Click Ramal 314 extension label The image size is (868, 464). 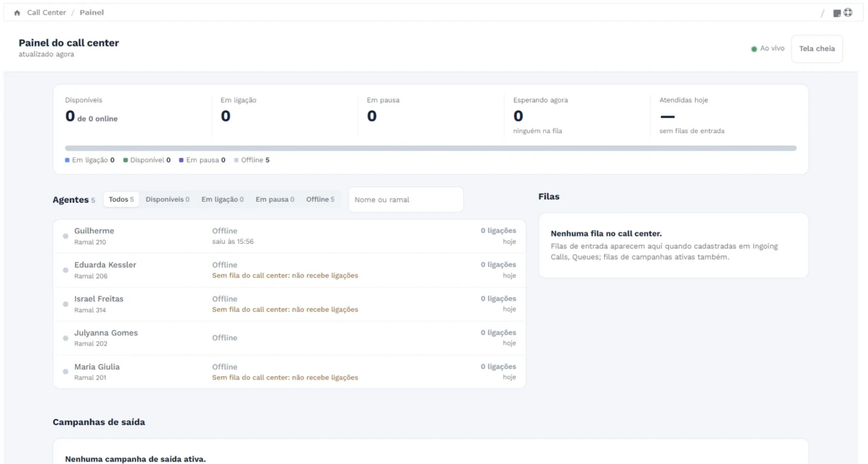click(x=90, y=310)
